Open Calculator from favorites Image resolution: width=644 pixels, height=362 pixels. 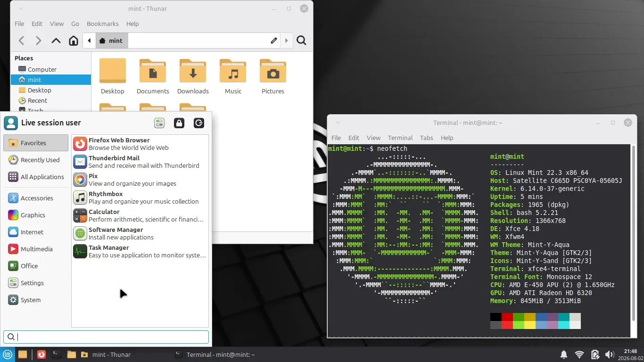[x=140, y=215]
